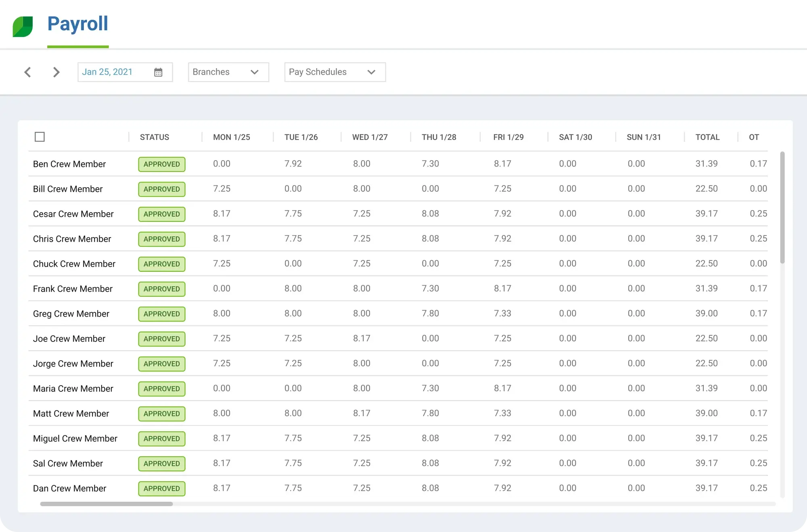Screen dimensions: 807x532
Task: Click the green leaf app logo
Action: [x=23, y=27]
